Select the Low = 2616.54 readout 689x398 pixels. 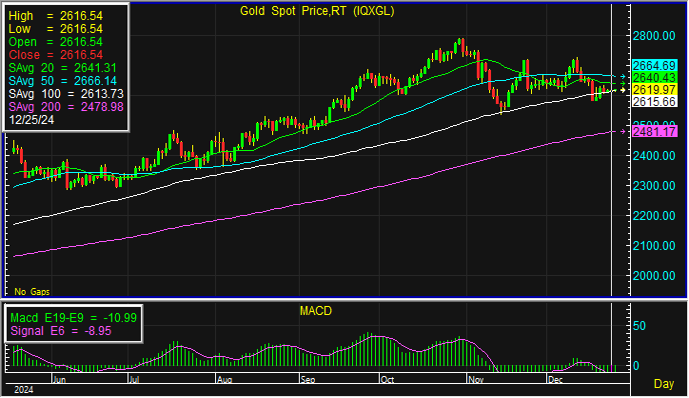pyautogui.click(x=56, y=29)
